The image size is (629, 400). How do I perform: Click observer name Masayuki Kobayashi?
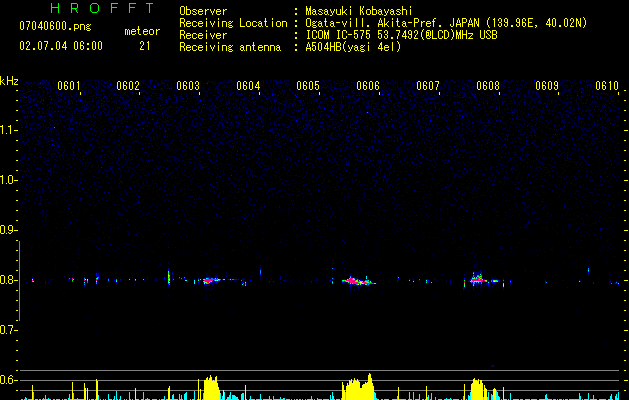(359, 11)
